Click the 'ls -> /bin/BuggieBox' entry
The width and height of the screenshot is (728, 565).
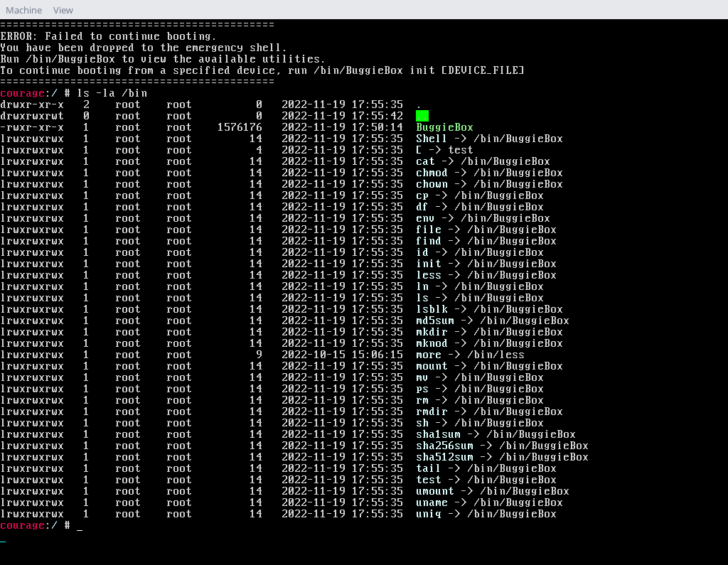coord(480,298)
